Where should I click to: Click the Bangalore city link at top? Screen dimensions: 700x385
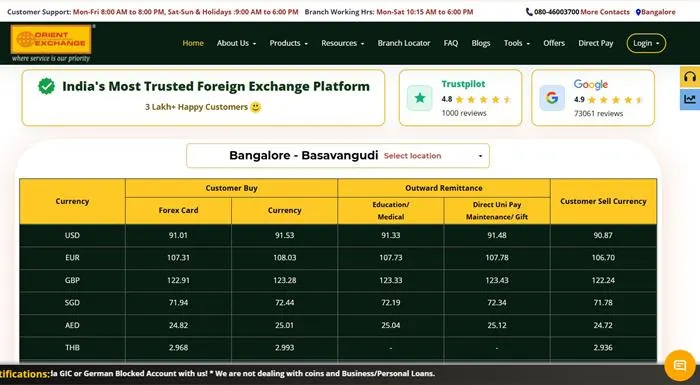point(658,12)
